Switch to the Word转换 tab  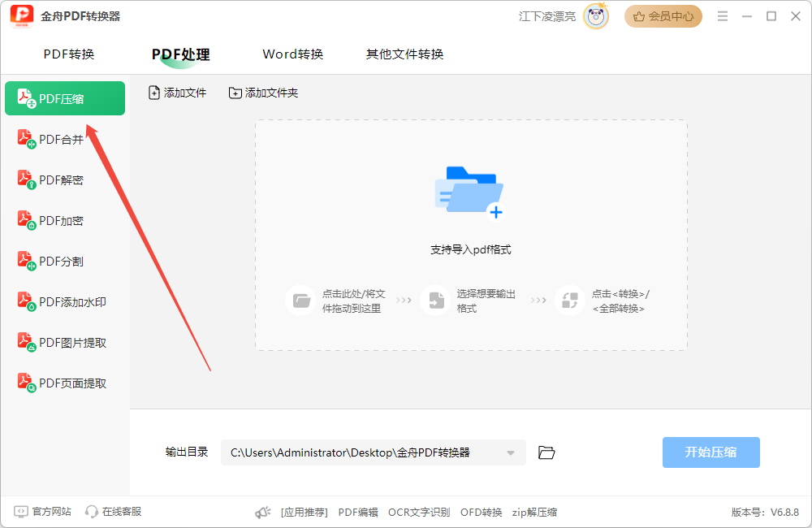click(292, 54)
